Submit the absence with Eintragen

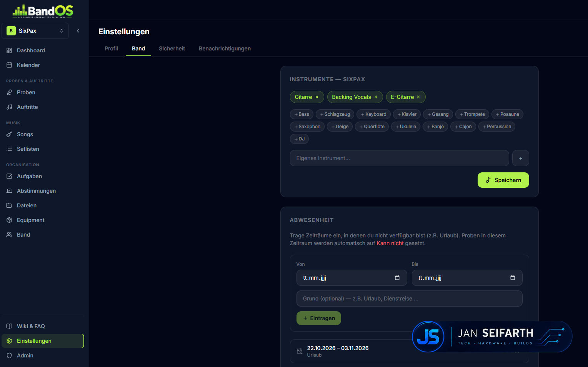point(318,318)
